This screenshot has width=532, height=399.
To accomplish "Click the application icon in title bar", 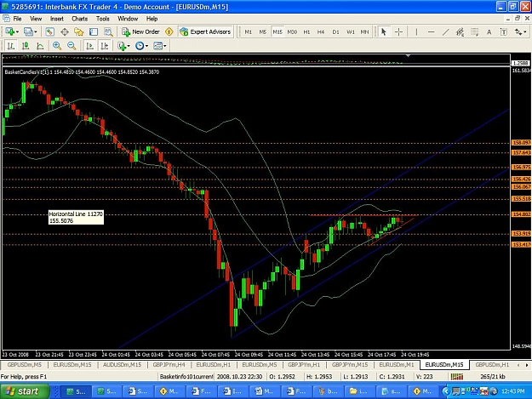I will tap(5, 7).
